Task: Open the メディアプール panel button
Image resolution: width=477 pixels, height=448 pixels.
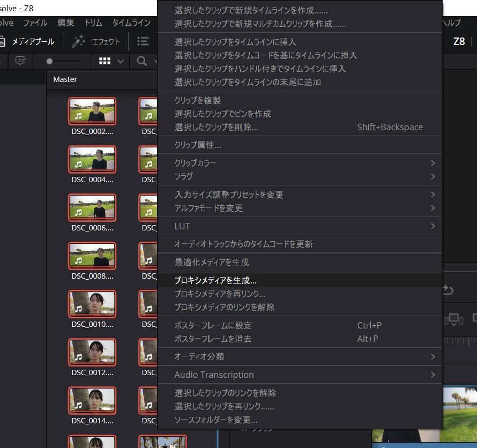Action: click(27, 42)
